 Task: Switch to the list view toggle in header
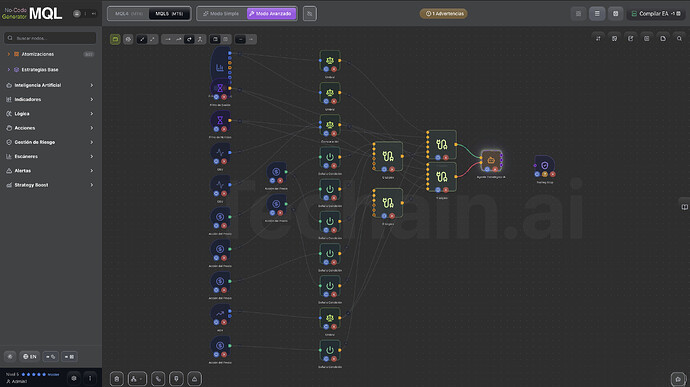click(x=597, y=14)
